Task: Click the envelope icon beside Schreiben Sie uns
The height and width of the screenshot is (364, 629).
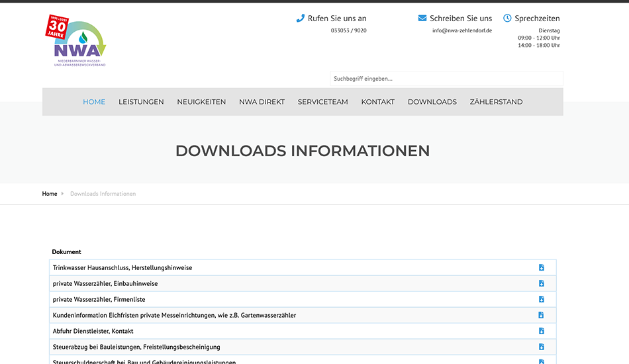Action: point(422,19)
